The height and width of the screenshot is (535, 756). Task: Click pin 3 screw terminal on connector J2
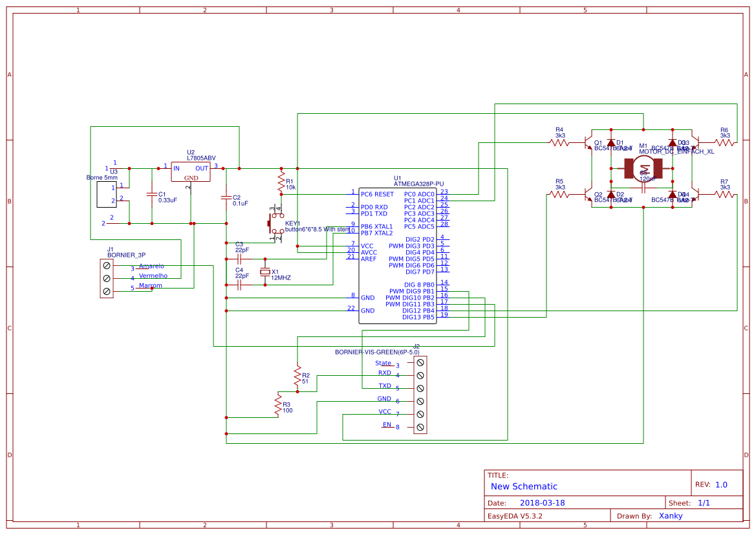point(420,362)
